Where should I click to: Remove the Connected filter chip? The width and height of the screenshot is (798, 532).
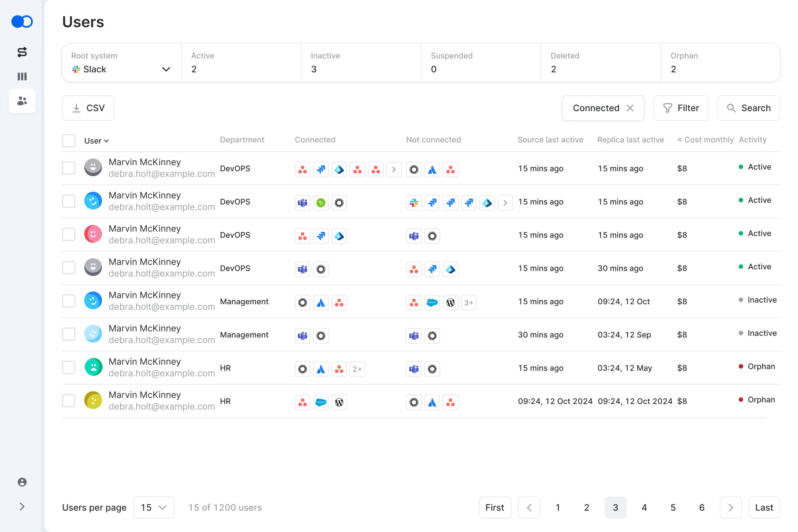(630, 108)
